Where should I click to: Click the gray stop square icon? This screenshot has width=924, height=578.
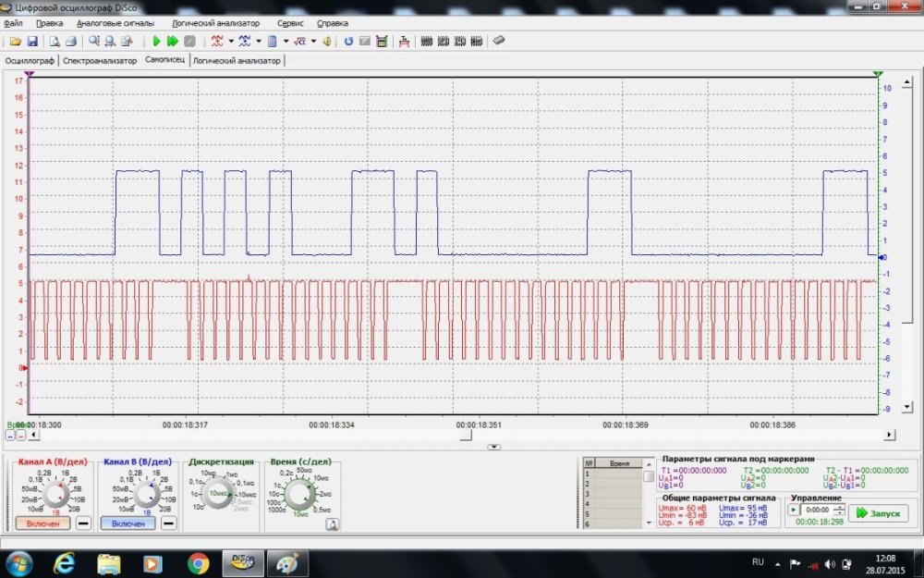point(189,42)
